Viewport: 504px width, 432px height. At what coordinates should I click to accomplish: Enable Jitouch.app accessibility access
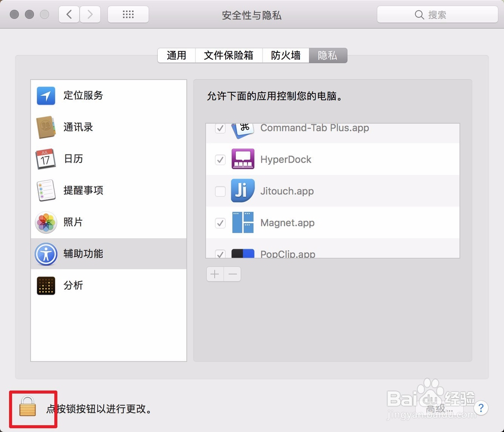(x=220, y=191)
